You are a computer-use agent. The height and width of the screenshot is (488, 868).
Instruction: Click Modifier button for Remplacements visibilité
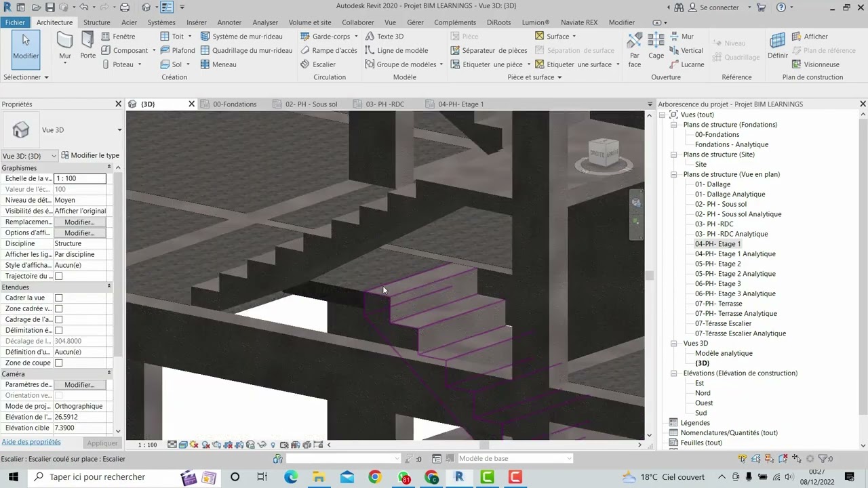79,222
